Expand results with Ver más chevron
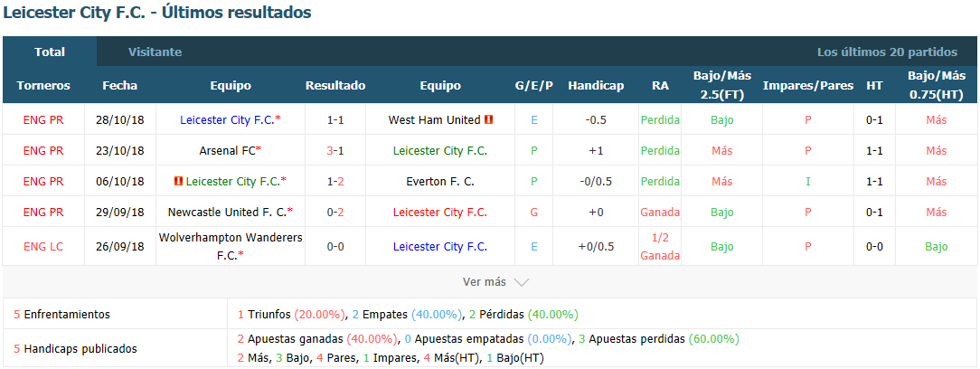The width and height of the screenshot is (980, 369). tap(522, 282)
